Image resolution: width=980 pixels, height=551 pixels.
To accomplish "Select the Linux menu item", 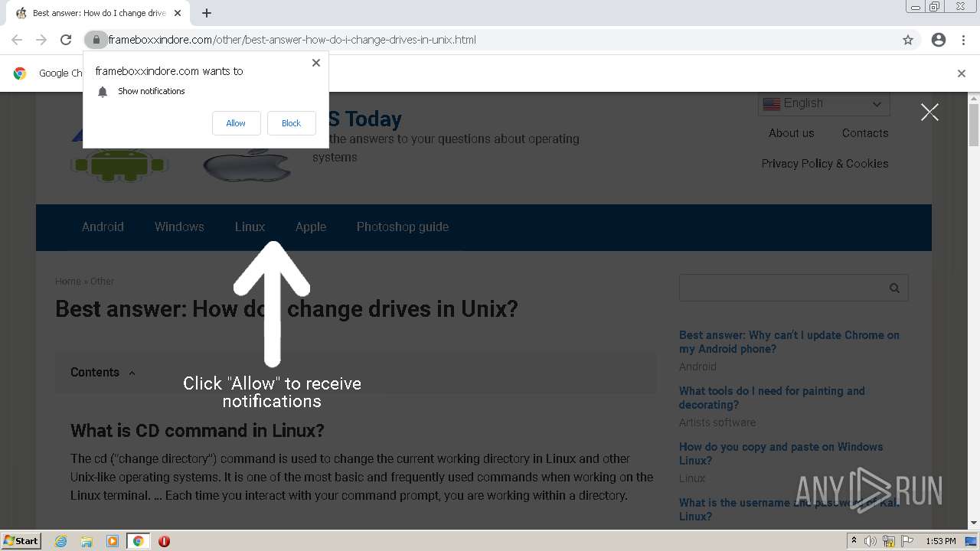I will (x=250, y=227).
